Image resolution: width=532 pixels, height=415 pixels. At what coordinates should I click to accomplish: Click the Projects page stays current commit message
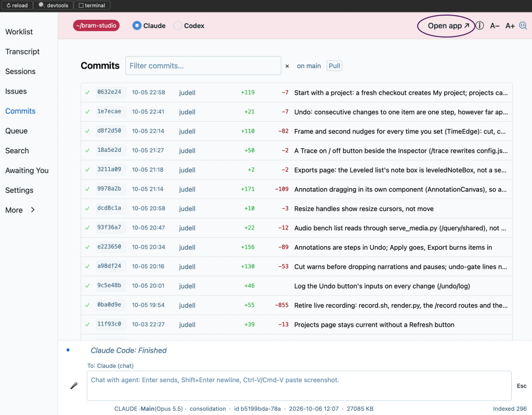[x=374, y=325]
